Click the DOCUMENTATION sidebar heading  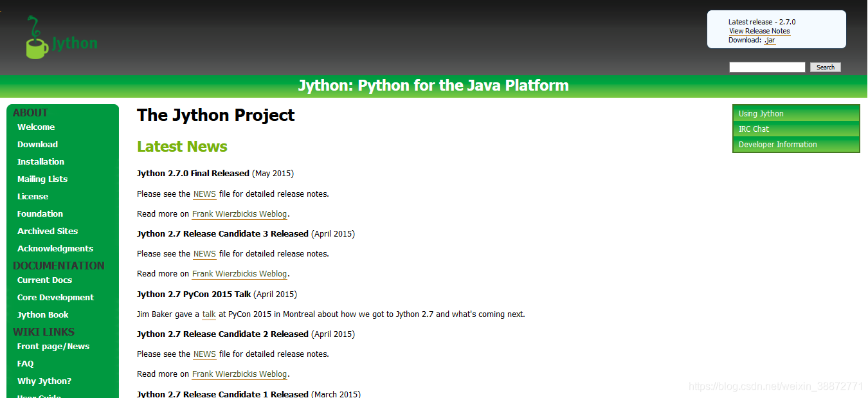tap(59, 266)
